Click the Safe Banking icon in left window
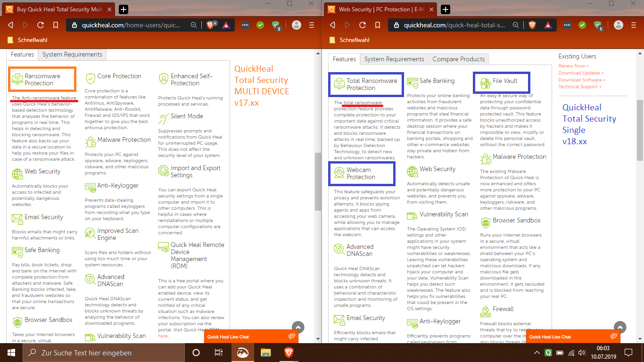The height and width of the screenshot is (362, 644). [x=17, y=252]
